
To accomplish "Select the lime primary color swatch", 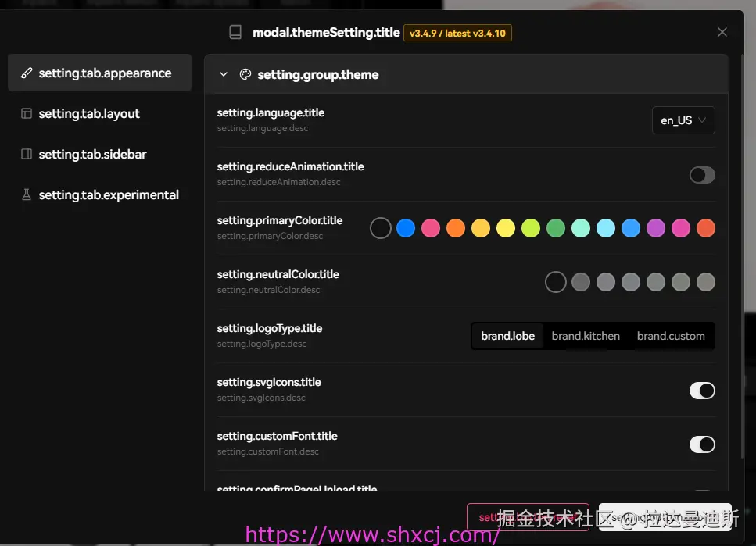I will 531,228.
